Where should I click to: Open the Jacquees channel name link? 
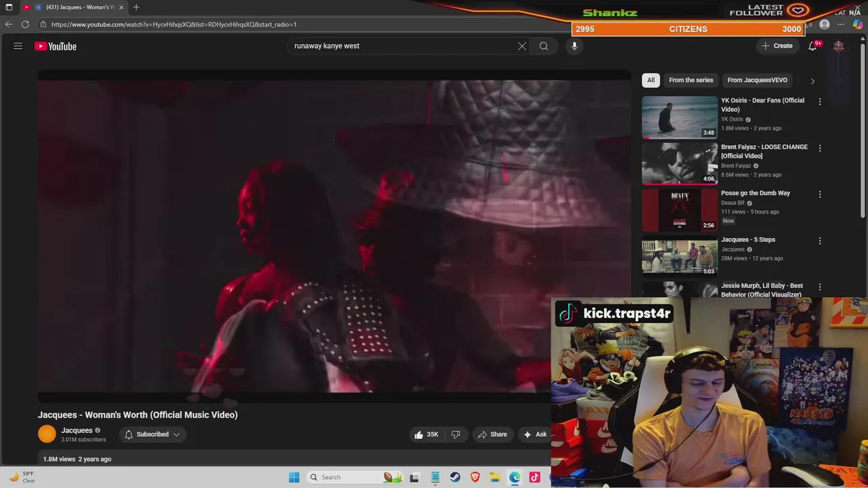pos(77,430)
